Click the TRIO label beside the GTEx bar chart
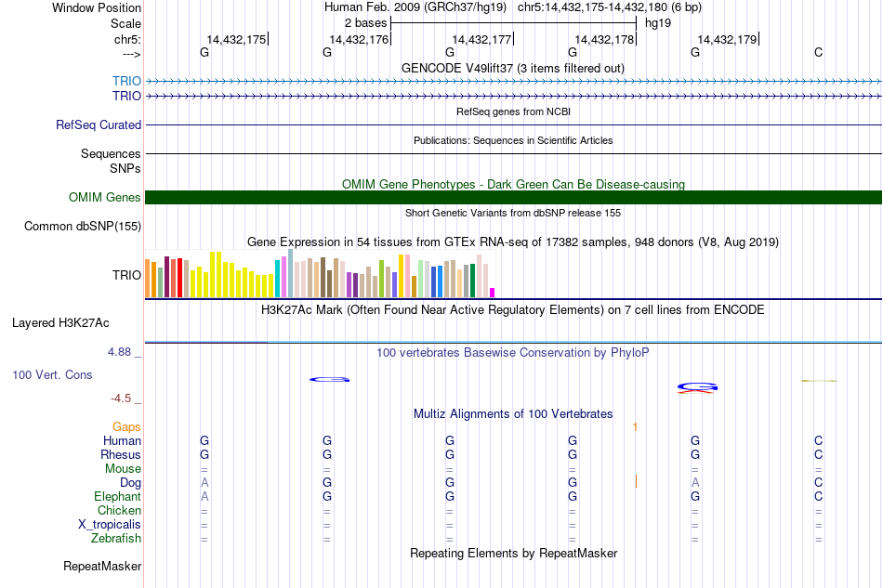This screenshot has height=588, width=883. coord(126,275)
